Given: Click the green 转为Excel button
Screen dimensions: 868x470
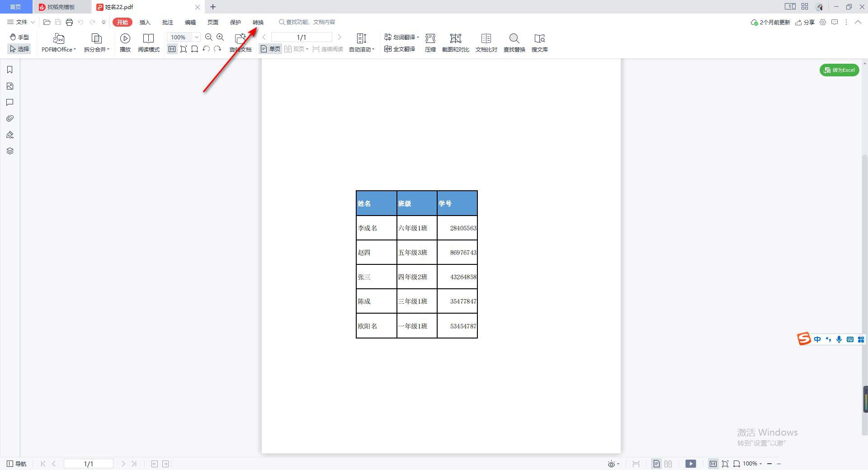Looking at the screenshot, I should click(x=840, y=70).
